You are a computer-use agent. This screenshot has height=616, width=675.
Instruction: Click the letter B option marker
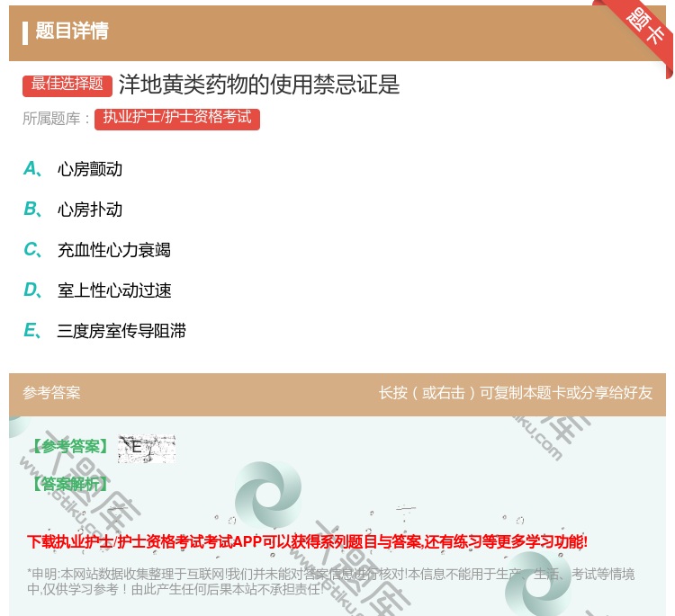32,210
